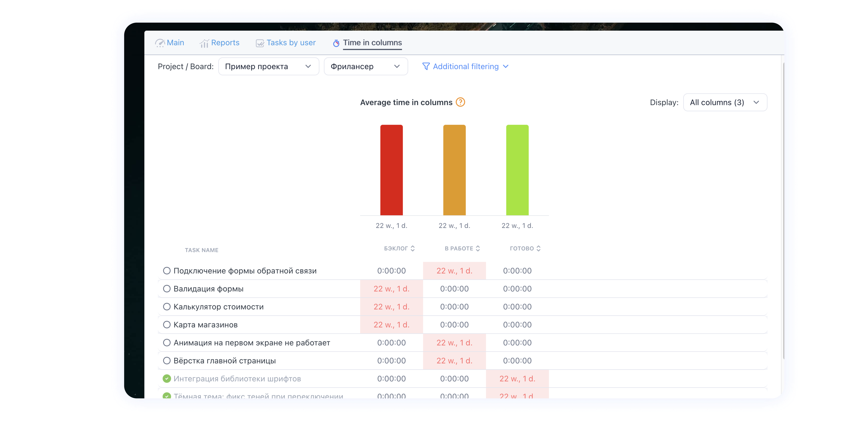Toggle completion circle for Карта магазинов

coord(166,325)
